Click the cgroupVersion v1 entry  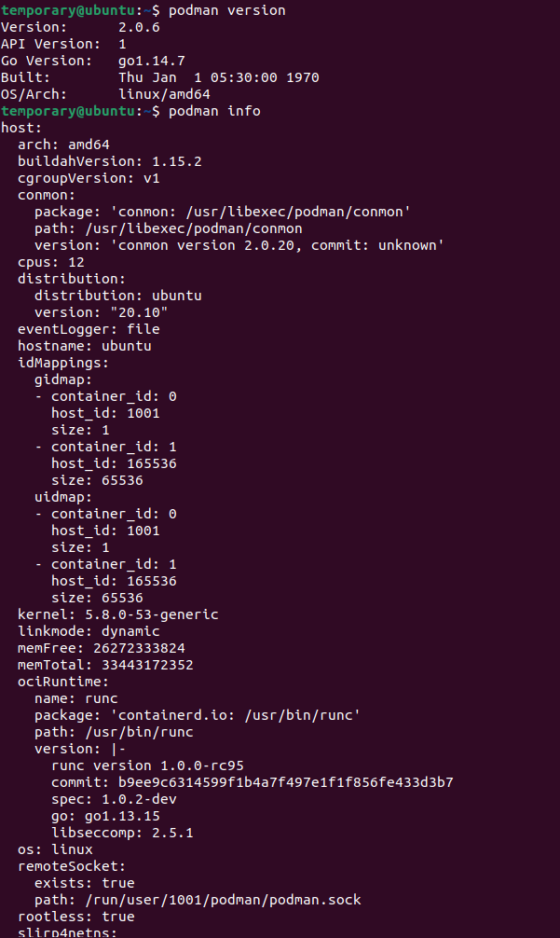pos(89,178)
